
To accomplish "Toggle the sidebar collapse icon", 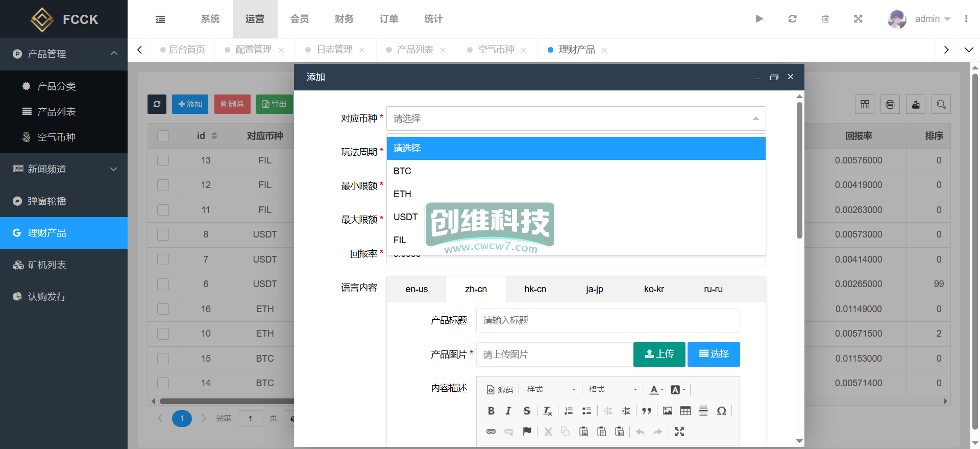I will tap(160, 19).
